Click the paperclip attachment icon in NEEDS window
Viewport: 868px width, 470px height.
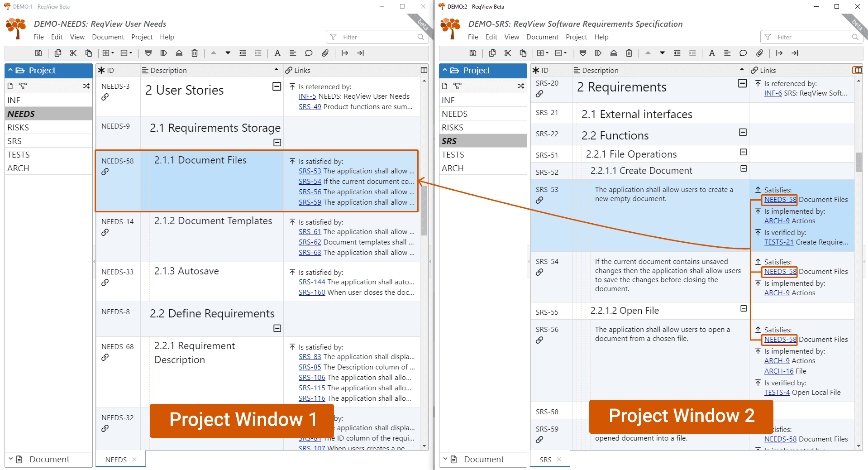325,53
